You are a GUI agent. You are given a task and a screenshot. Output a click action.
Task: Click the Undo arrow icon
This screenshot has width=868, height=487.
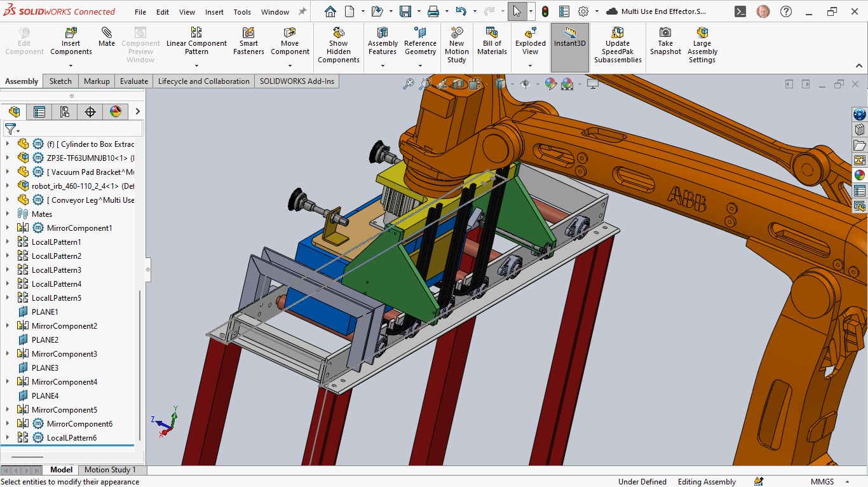[x=461, y=11]
